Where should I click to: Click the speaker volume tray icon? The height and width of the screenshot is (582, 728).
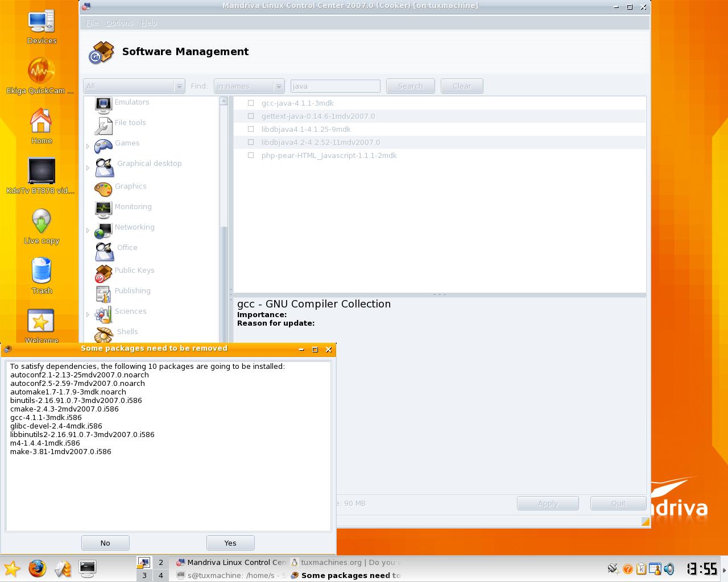(x=669, y=568)
